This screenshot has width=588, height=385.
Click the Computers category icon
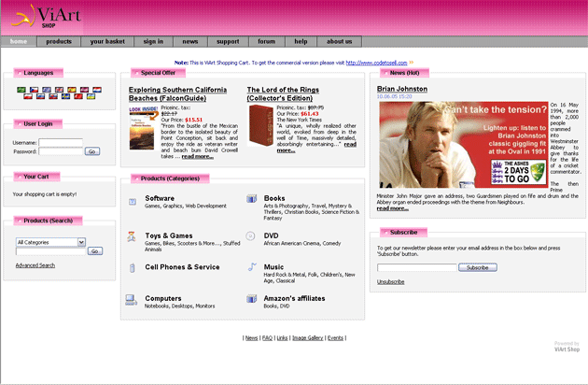[x=132, y=300]
